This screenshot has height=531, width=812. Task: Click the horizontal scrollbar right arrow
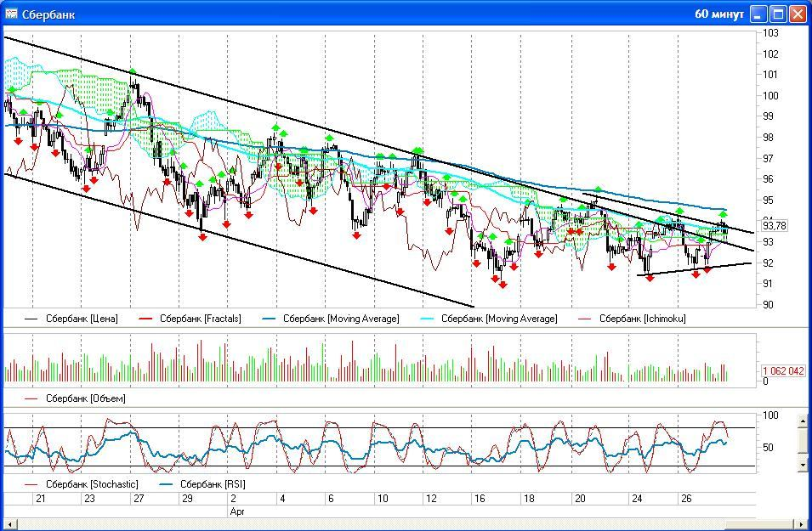[x=802, y=525]
